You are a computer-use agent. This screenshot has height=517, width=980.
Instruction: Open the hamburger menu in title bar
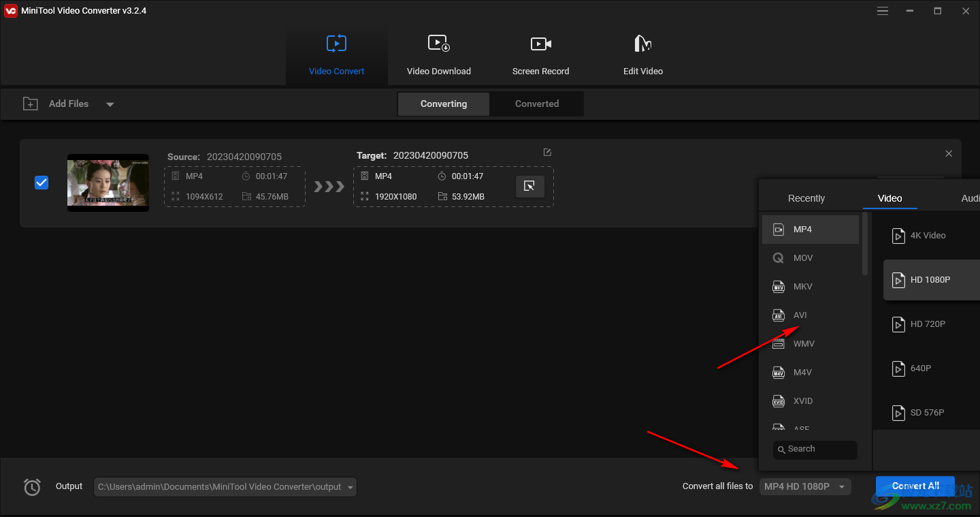point(883,11)
